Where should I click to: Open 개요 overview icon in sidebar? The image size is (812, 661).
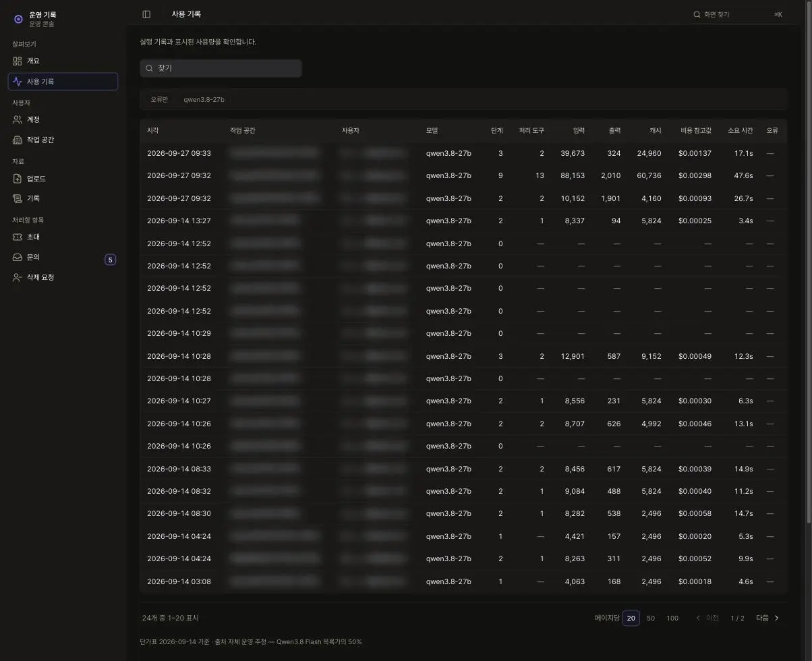[x=18, y=61]
